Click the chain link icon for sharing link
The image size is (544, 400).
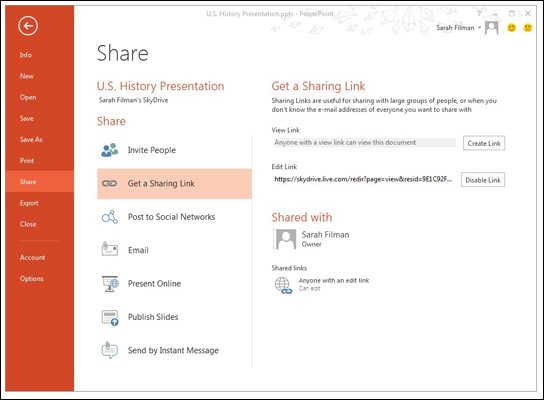[x=110, y=183]
